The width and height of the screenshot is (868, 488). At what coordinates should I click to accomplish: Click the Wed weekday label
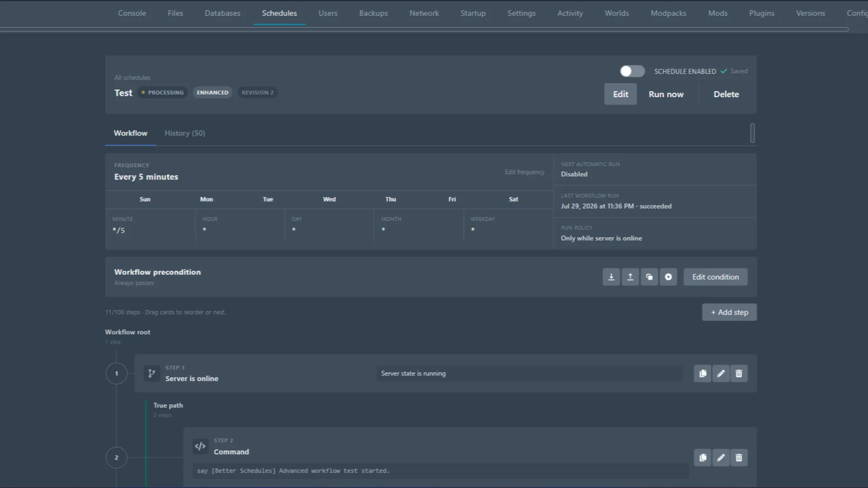click(x=330, y=199)
